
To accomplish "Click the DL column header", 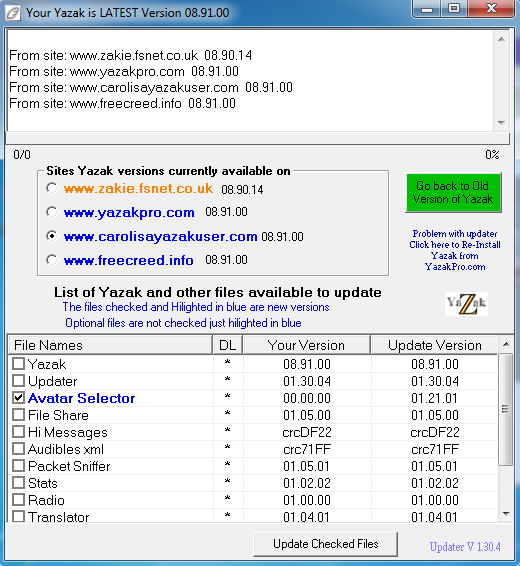I will click(227, 345).
